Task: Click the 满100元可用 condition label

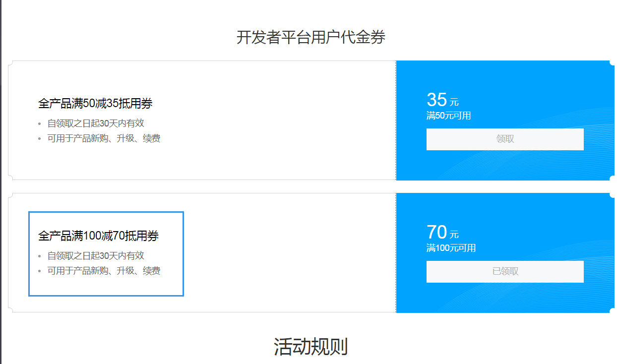Action: click(x=451, y=248)
